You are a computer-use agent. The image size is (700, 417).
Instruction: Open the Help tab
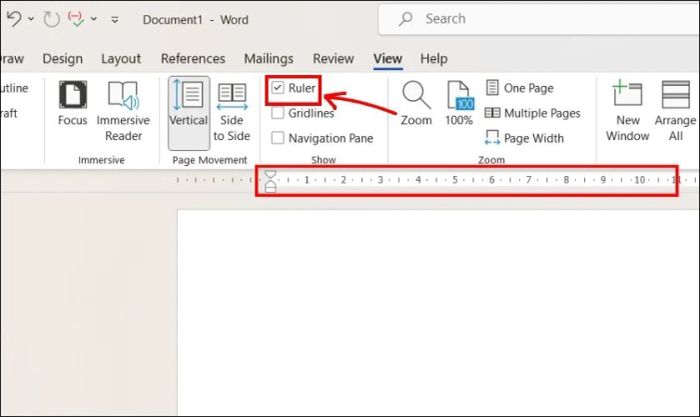(x=433, y=58)
